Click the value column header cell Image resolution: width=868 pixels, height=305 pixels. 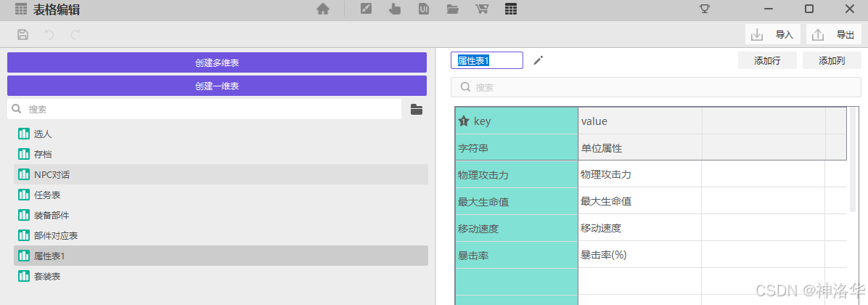640,121
